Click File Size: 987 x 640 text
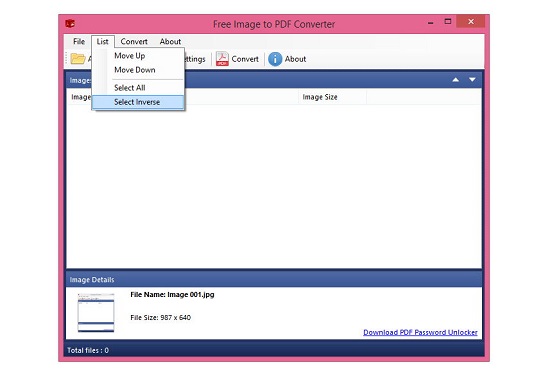 [x=161, y=318]
